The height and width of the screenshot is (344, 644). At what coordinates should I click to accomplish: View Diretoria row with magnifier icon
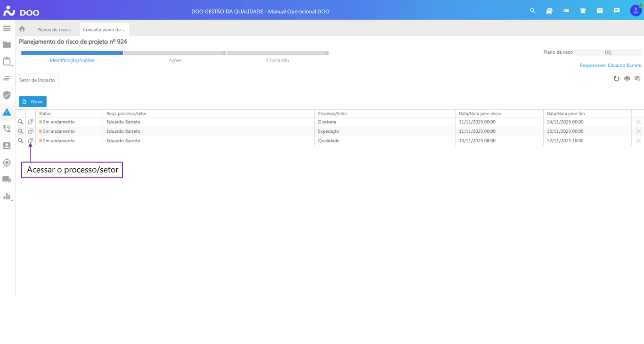[x=21, y=122]
